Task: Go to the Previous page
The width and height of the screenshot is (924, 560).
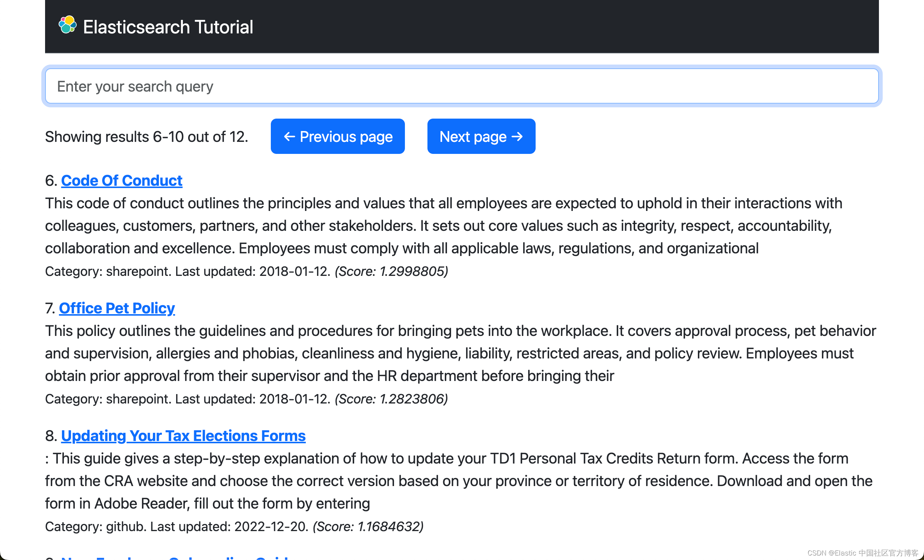Action: point(337,136)
